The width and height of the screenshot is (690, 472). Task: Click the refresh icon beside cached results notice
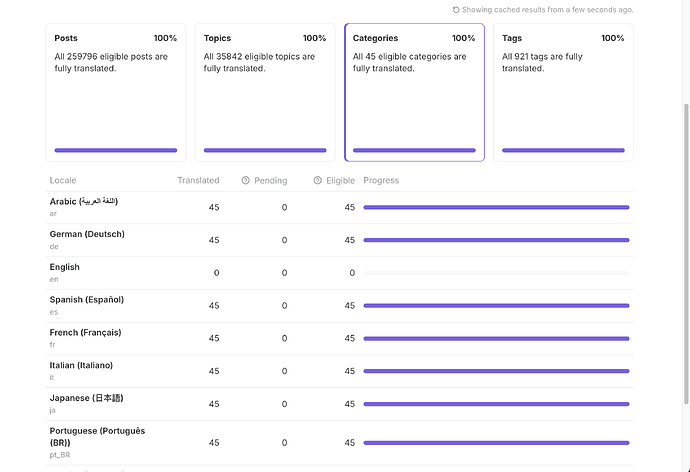(x=456, y=10)
